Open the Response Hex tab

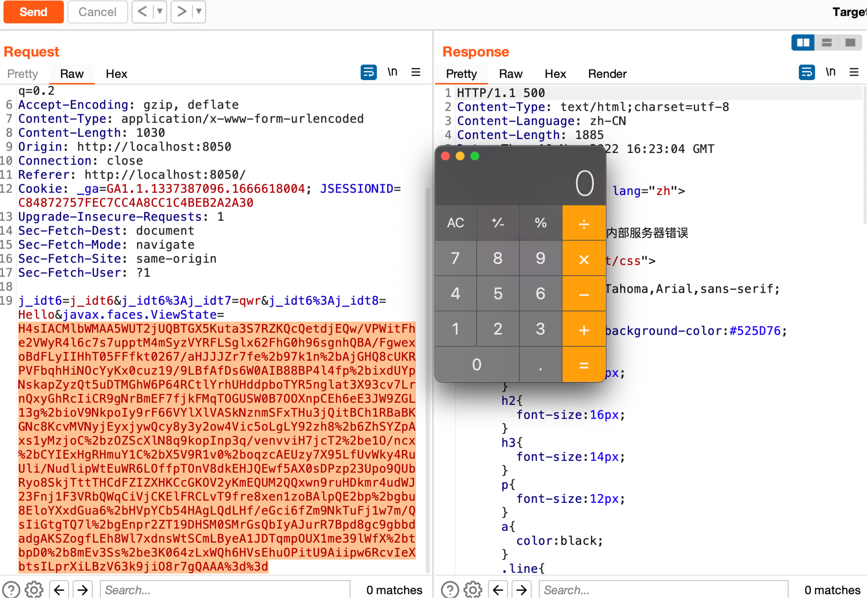(x=556, y=74)
